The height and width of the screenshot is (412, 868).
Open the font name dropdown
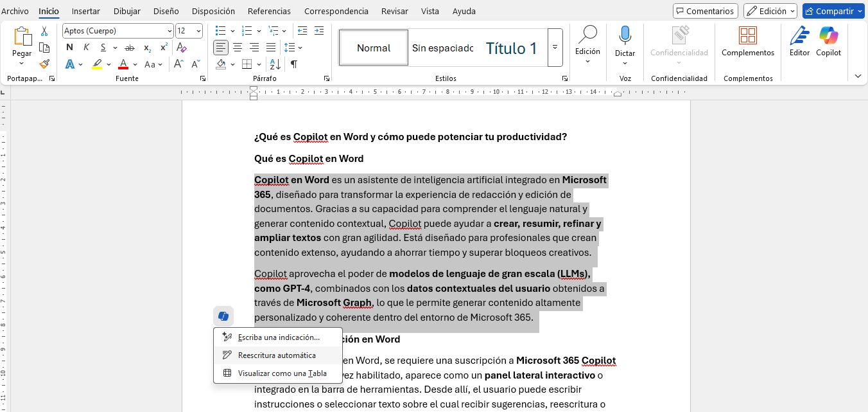[x=169, y=31]
